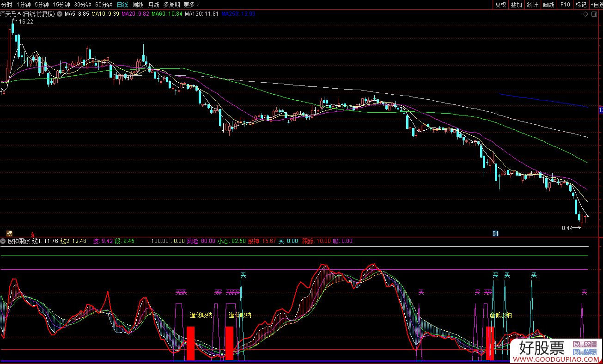This screenshot has width=603, height=364.
Task: Click the 线2: 12.46 value
Action: click(73, 241)
